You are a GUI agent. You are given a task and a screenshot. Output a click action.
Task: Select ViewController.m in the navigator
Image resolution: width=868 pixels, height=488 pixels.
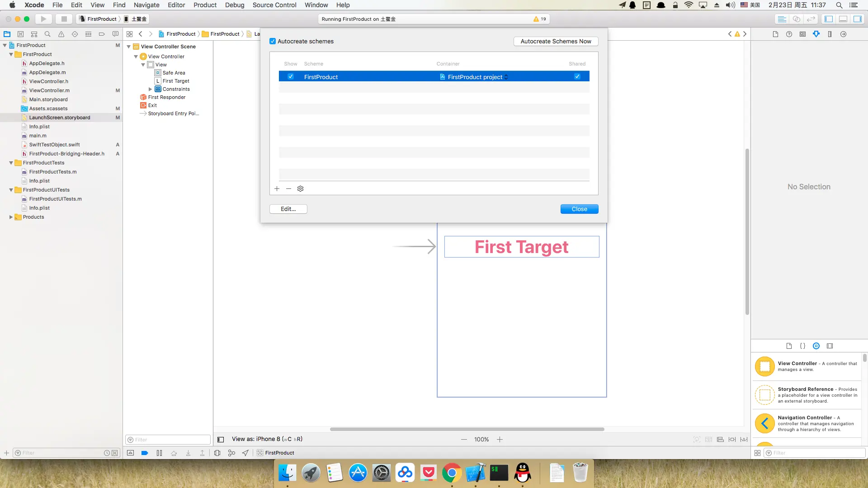point(49,90)
